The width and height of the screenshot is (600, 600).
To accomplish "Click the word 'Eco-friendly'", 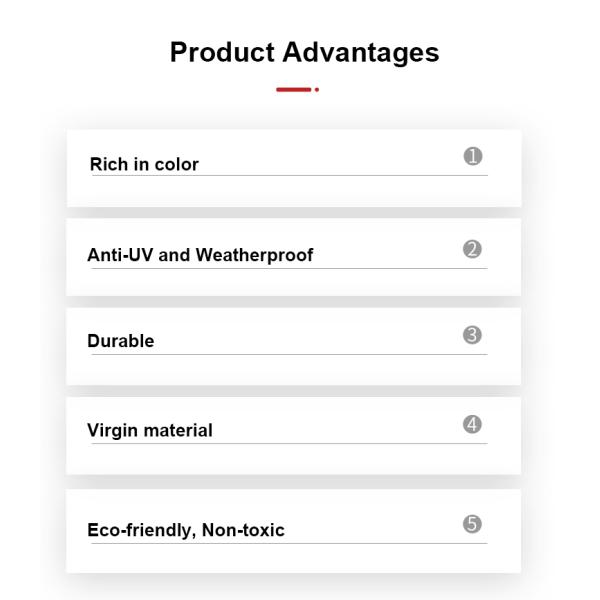I will [133, 530].
